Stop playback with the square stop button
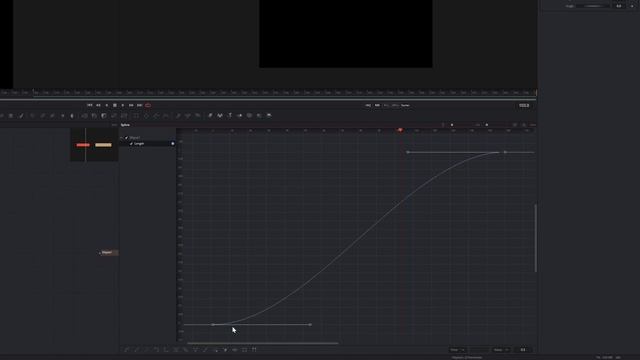 pyautogui.click(x=115, y=105)
